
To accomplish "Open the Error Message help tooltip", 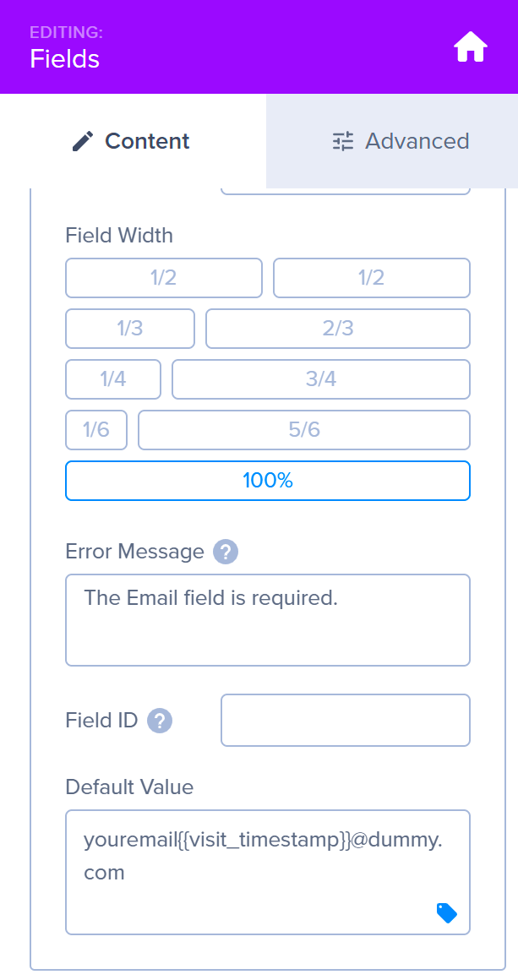I will pos(225,551).
